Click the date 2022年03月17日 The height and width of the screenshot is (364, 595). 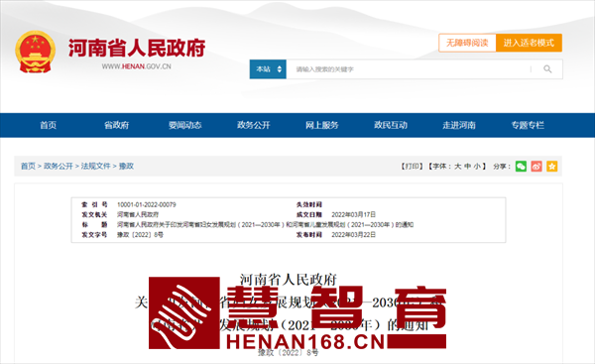click(354, 215)
